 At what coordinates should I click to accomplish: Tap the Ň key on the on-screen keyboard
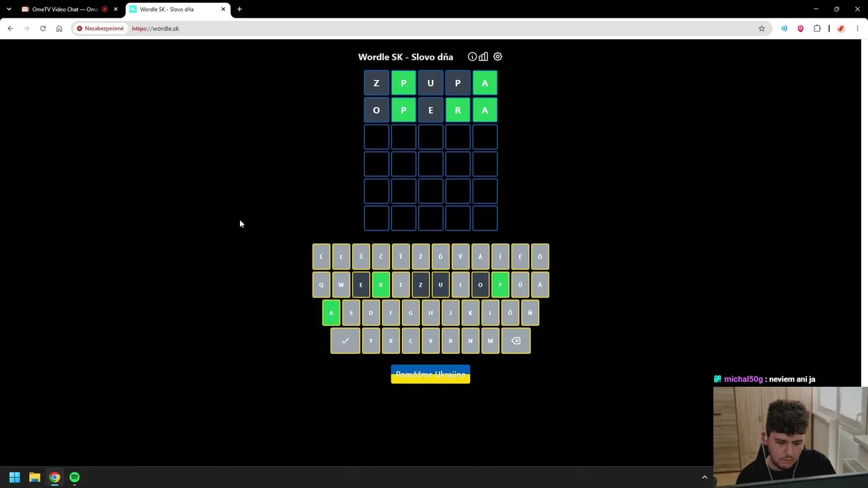530,313
